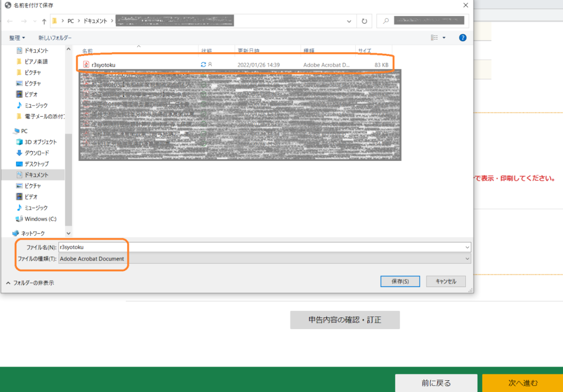
Task: Open the blue Help question mark icon
Action: (x=463, y=38)
